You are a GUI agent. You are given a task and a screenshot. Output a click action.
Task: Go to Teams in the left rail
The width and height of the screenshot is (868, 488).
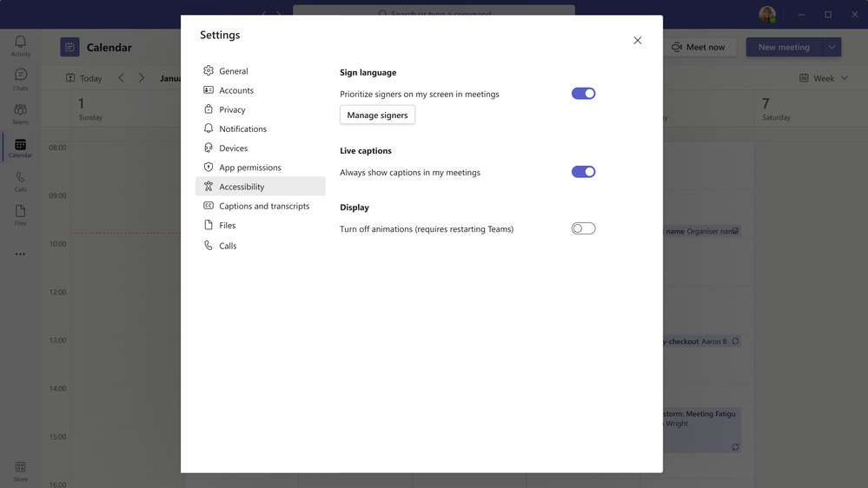pos(21,114)
